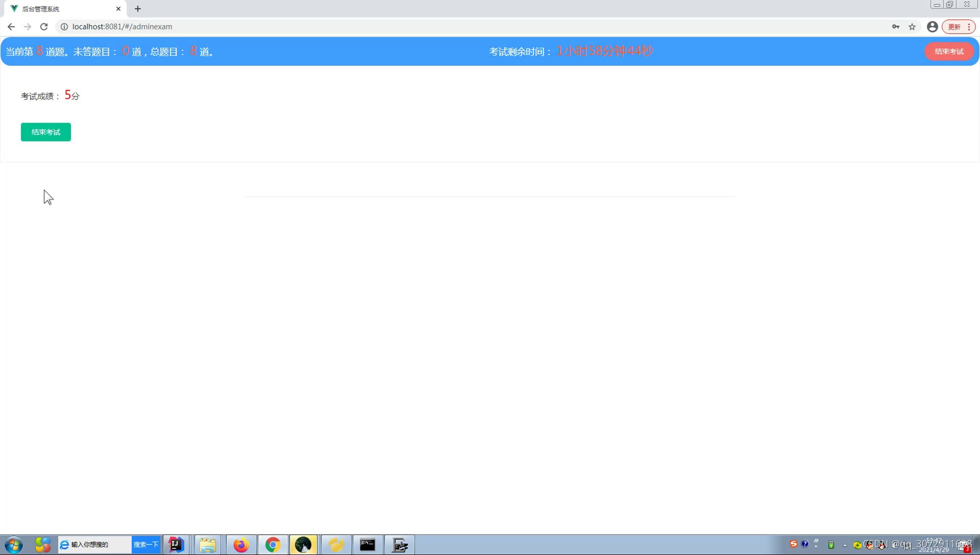Click the yellow paw taskbar icon
Image resolution: width=980 pixels, height=555 pixels.
click(x=336, y=545)
